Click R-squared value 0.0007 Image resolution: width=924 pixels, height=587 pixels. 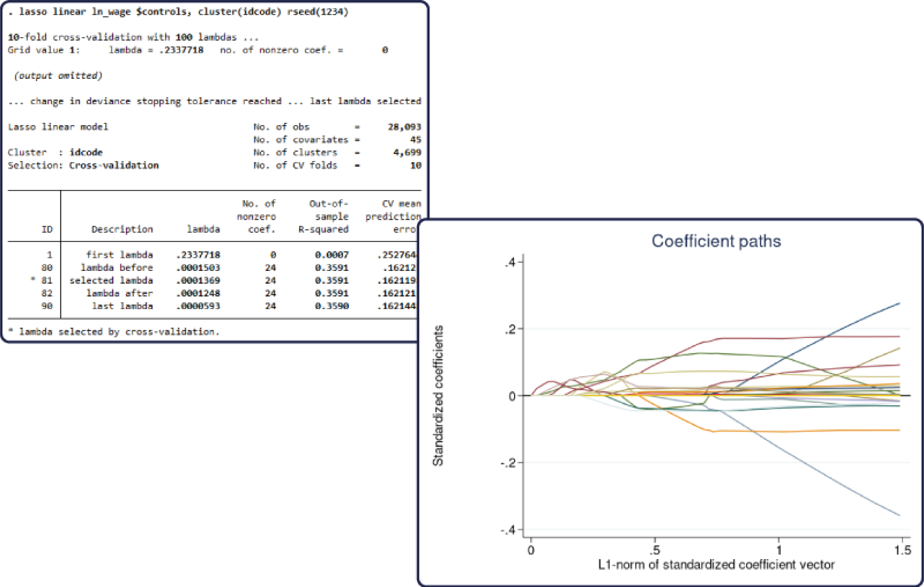pyautogui.click(x=332, y=255)
